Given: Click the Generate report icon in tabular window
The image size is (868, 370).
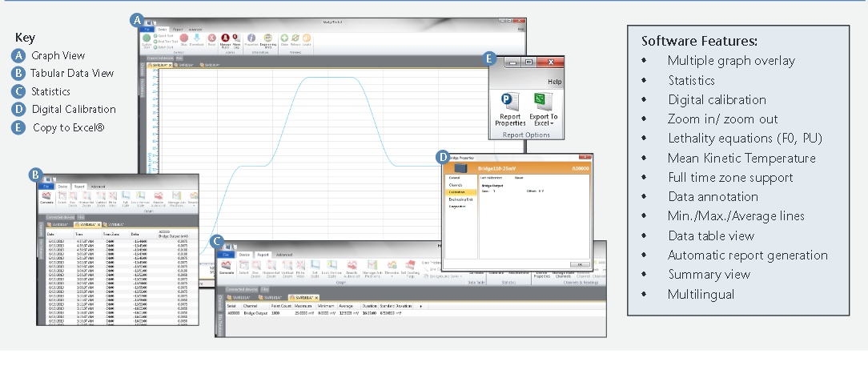Looking at the screenshot, I should 47,196.
